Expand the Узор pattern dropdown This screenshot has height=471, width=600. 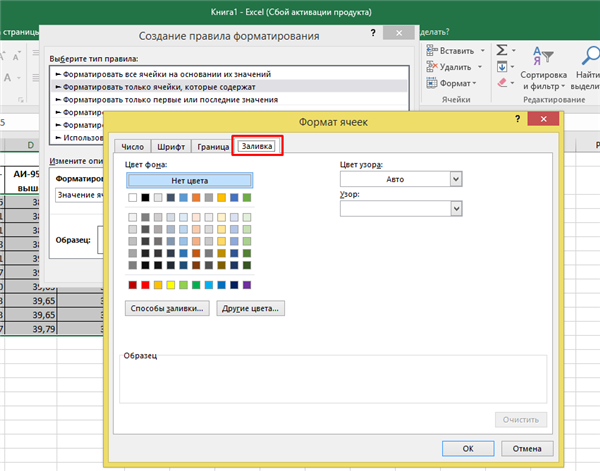[x=456, y=209]
